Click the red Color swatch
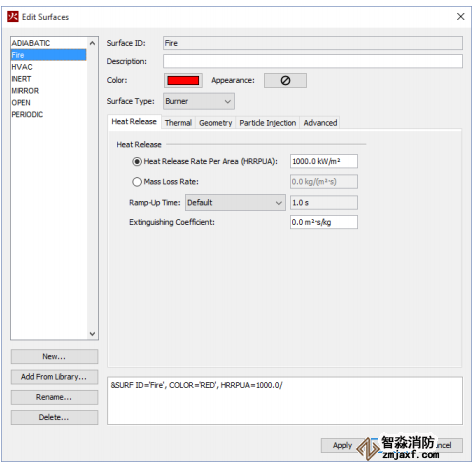472x470 pixels. [183, 80]
